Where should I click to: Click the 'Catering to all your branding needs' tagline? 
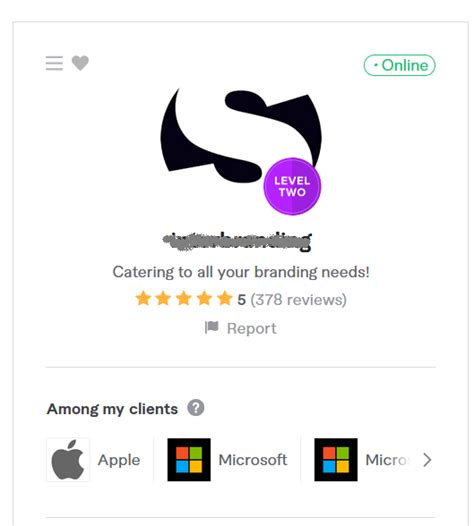[241, 272]
